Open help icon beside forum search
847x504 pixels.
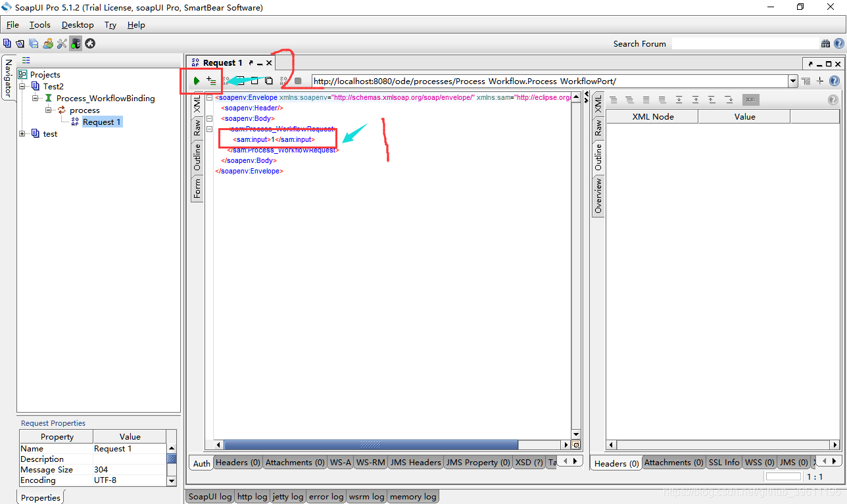839,43
